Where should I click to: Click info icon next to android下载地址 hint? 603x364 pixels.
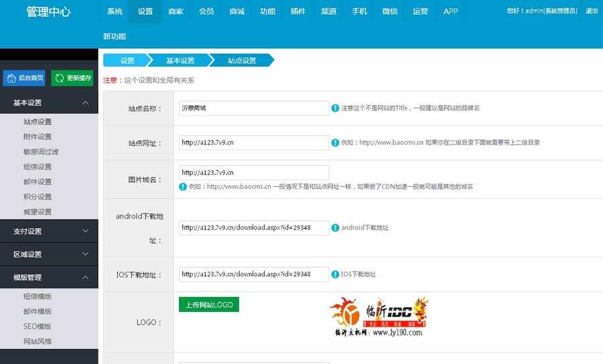pyautogui.click(x=335, y=227)
